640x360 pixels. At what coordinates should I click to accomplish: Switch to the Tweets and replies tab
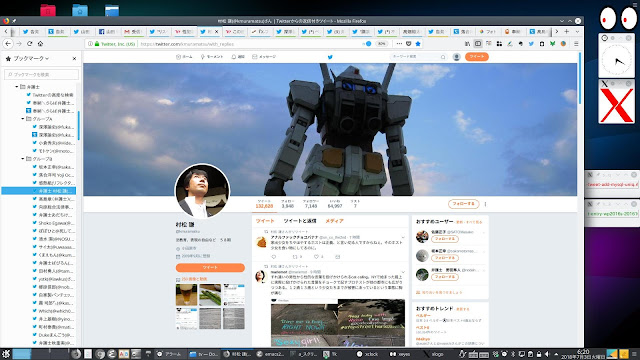click(x=300, y=221)
